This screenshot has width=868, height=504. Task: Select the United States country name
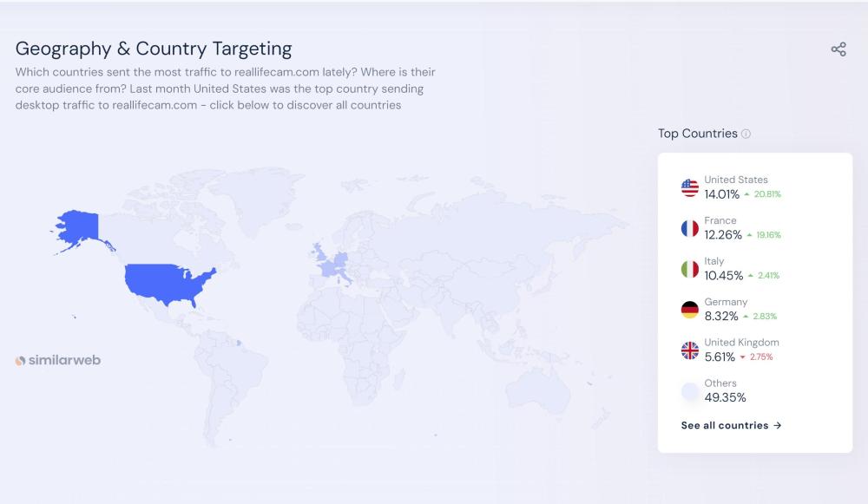735,180
